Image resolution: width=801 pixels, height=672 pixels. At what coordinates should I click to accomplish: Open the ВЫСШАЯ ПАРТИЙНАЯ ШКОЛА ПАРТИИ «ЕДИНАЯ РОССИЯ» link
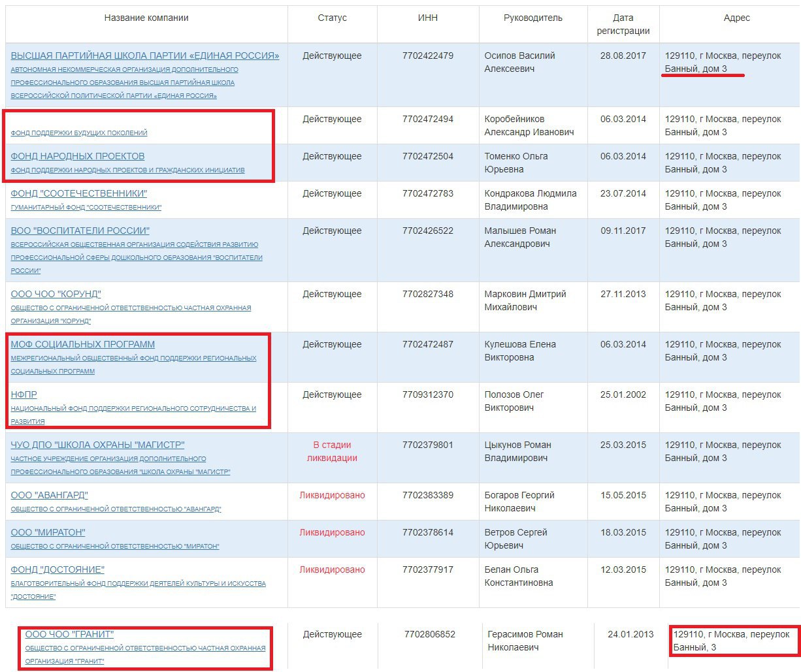click(145, 56)
